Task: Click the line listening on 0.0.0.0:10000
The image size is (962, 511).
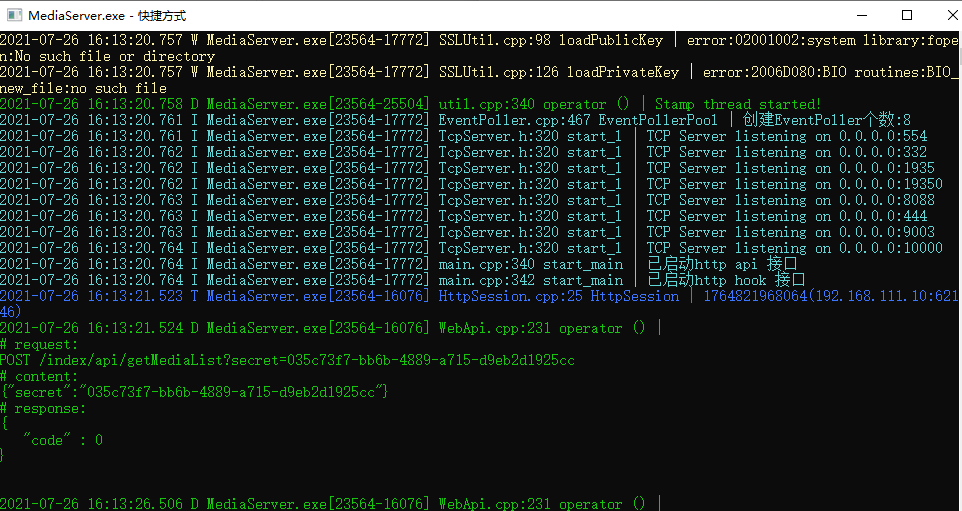Action: [472, 248]
